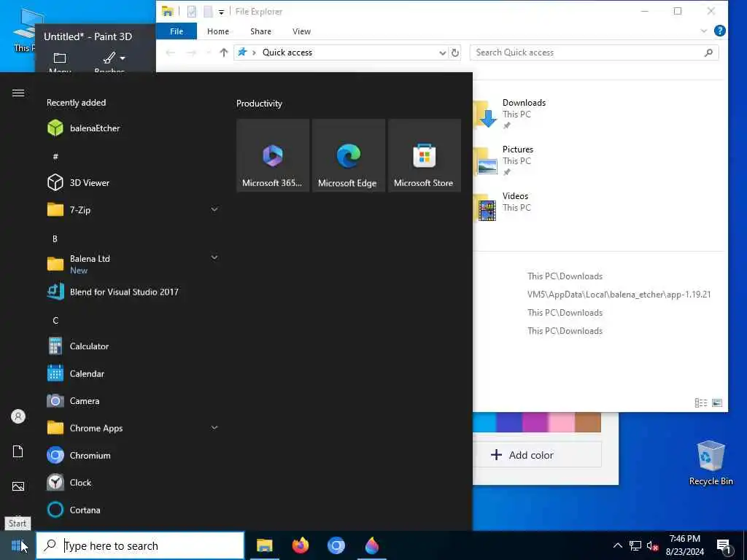Go up one folder level
747x560 pixels.
point(223,52)
